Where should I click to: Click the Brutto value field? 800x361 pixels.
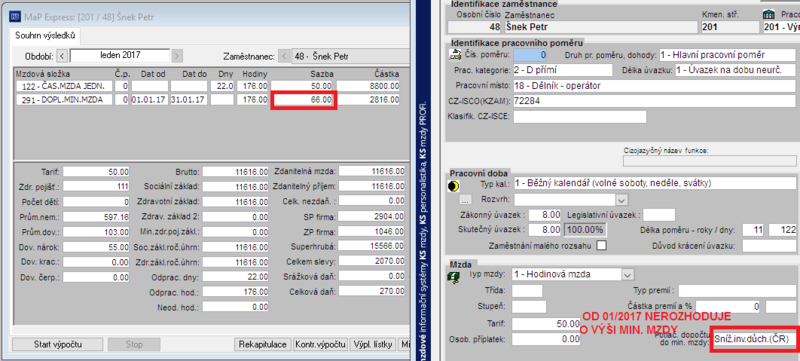[x=235, y=172]
